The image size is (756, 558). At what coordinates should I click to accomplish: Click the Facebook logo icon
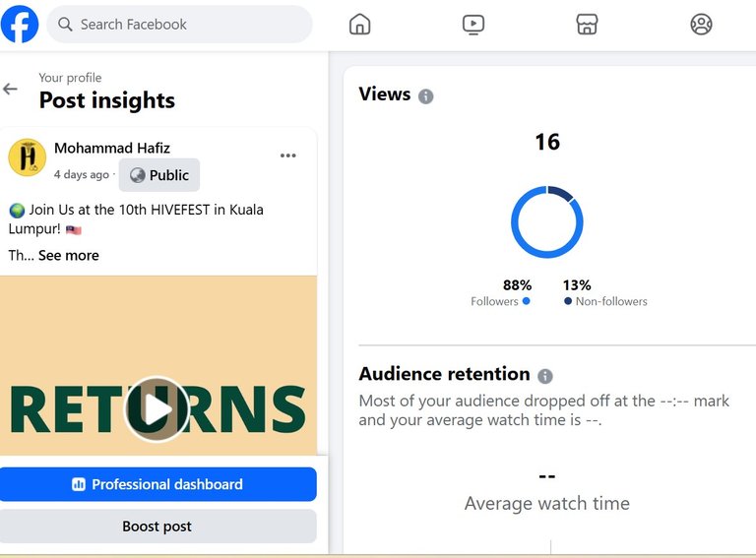coord(20,24)
